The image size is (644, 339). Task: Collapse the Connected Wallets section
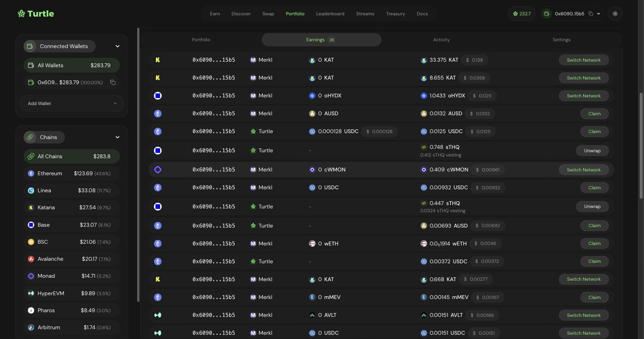point(117,46)
